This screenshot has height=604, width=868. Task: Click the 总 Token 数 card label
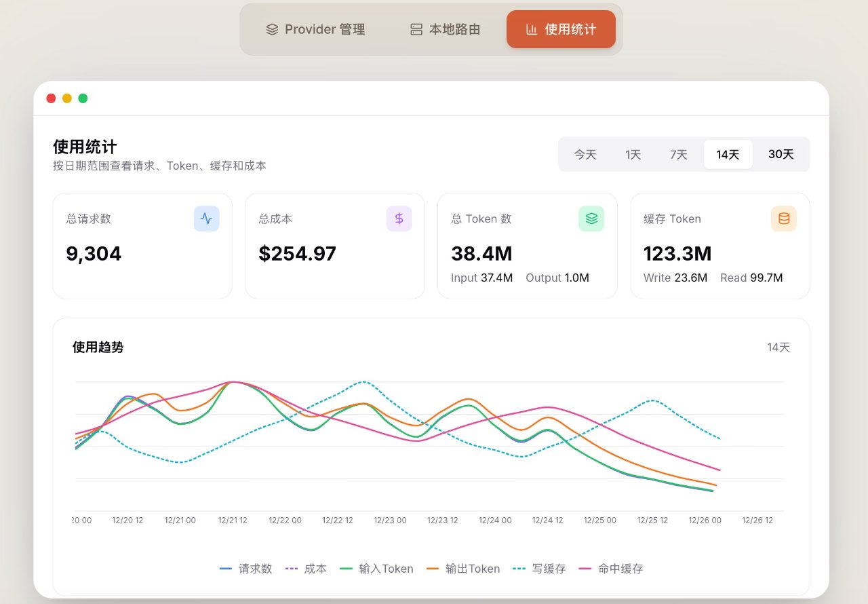pyautogui.click(x=481, y=219)
